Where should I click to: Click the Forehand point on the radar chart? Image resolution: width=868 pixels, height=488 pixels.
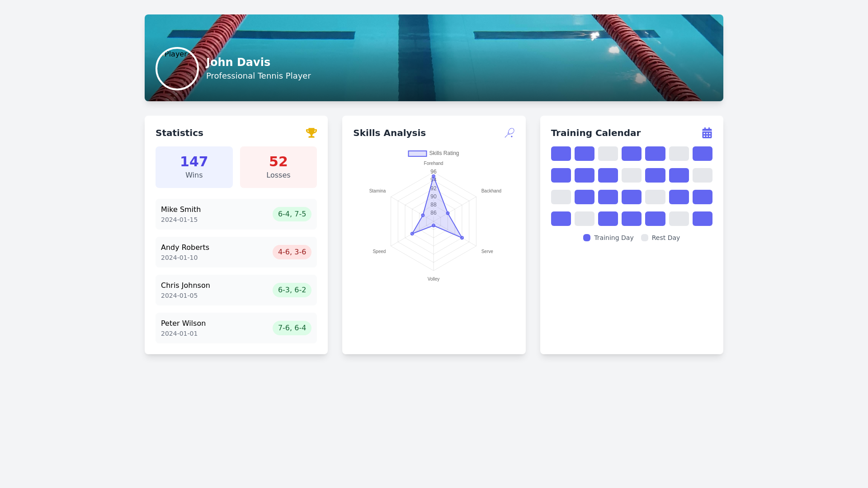tap(433, 176)
